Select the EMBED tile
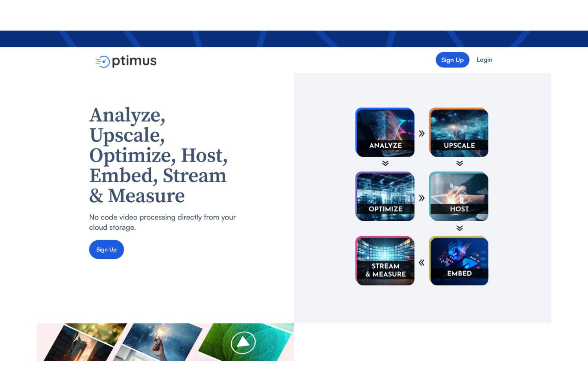Viewport: 588px width, 392px height. [x=459, y=261]
